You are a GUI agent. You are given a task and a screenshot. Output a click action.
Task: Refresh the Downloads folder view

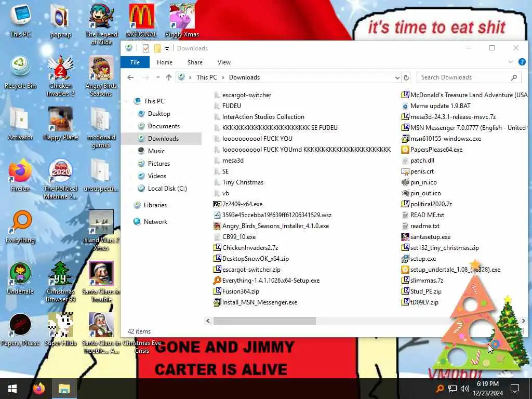click(406, 78)
